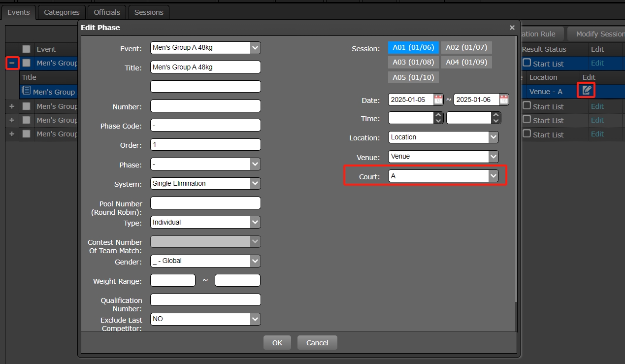Viewport: 625px width, 364px height.
Task: Tick the checkbox for first Men's Group event
Action: [x=27, y=63]
